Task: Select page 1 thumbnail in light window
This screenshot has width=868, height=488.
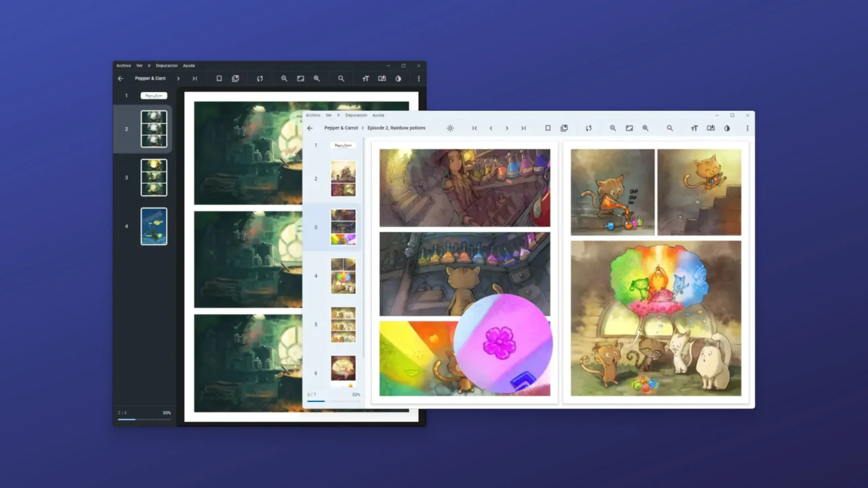Action: [343, 145]
